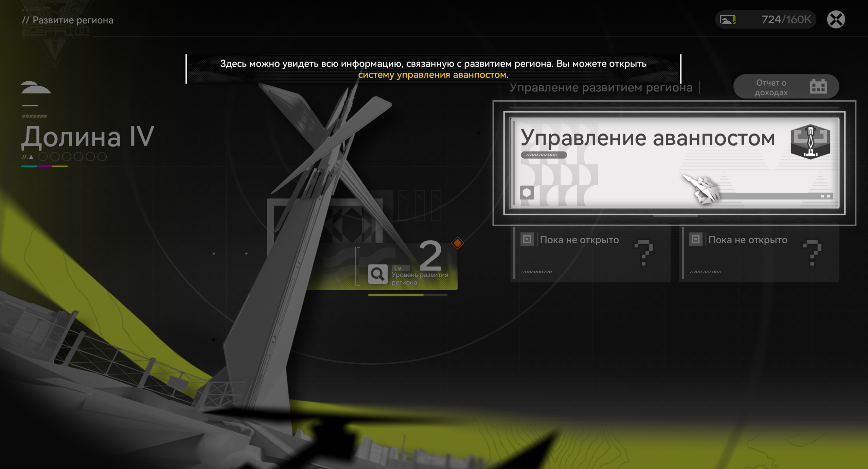The height and width of the screenshot is (469, 868).
Task: Click the last circle under Долина IV
Action: pyautogui.click(x=102, y=157)
